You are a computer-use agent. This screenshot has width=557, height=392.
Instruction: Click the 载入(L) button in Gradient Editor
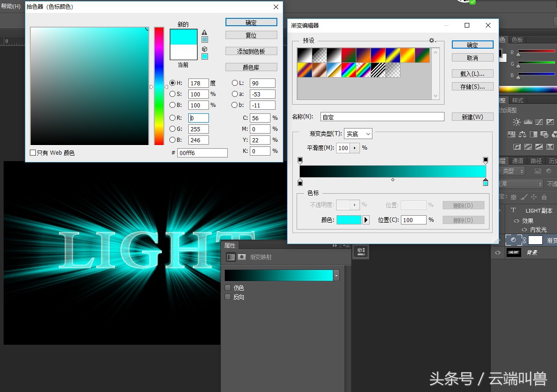pyautogui.click(x=473, y=73)
